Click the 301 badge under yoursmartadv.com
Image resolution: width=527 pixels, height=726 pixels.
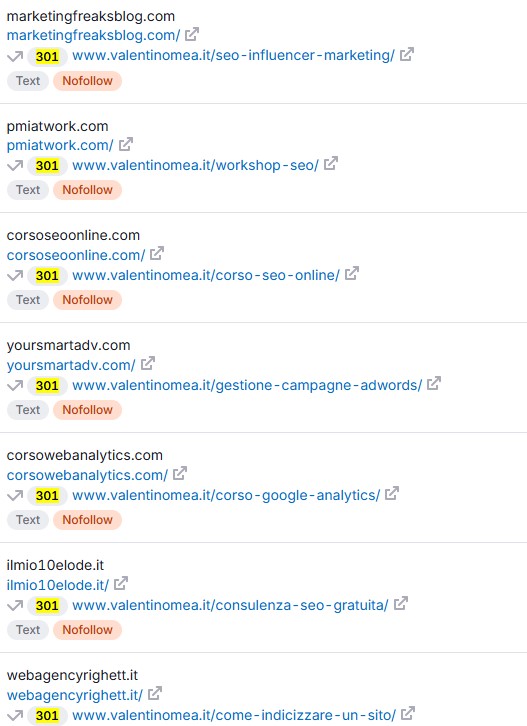click(47, 386)
